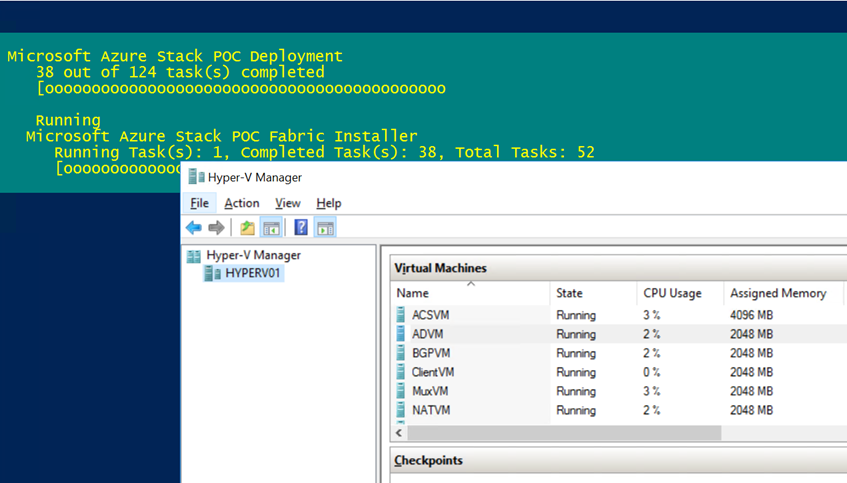Select the ClientVM row name
The height and width of the screenshot is (483, 847).
pos(433,372)
